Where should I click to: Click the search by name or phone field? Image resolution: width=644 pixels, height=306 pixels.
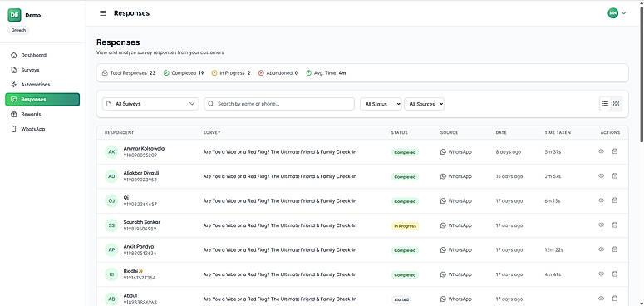click(x=279, y=104)
